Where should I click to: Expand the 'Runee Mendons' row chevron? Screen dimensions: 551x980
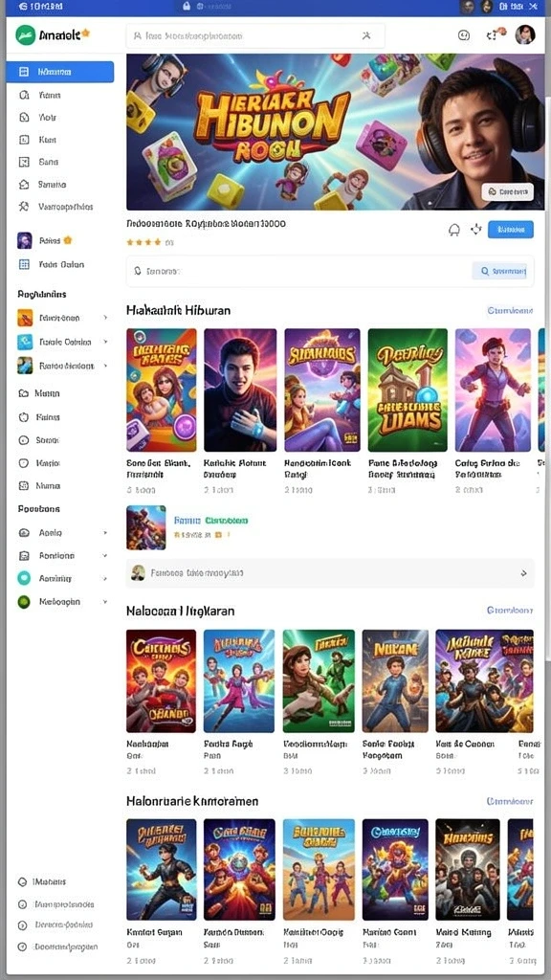pyautogui.click(x=105, y=366)
